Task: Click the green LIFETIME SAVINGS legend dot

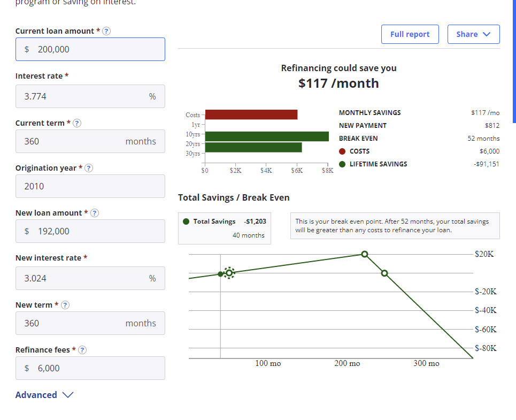Action: click(x=342, y=164)
